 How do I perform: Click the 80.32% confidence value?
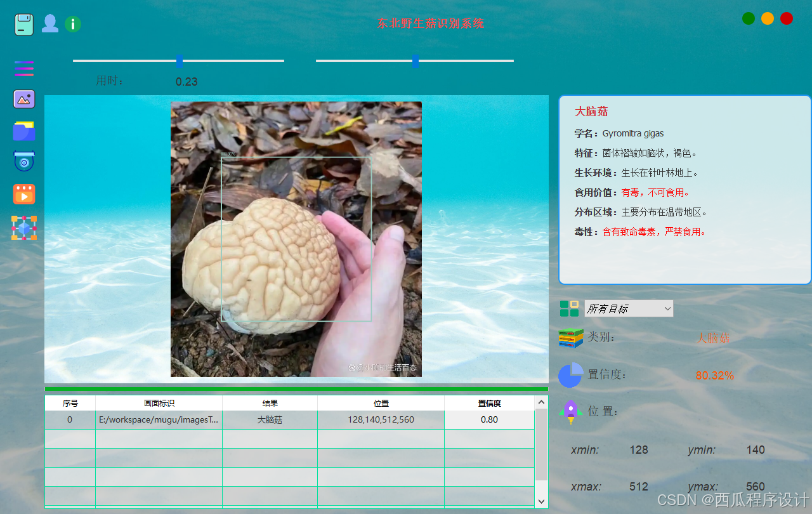(x=715, y=375)
